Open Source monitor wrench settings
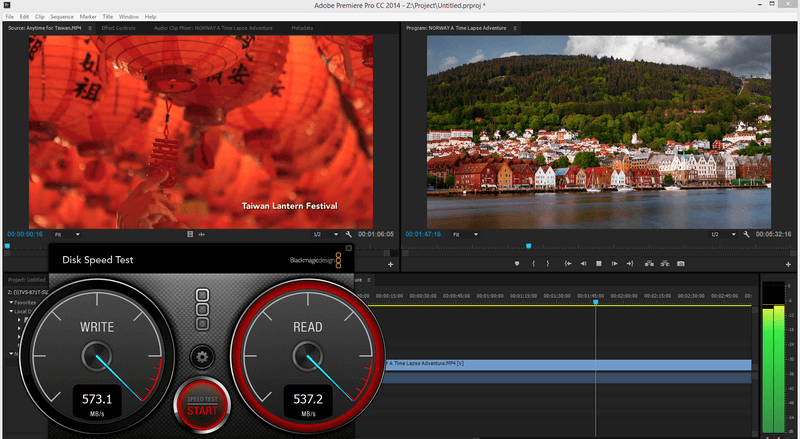The width and height of the screenshot is (800, 439). (x=348, y=234)
